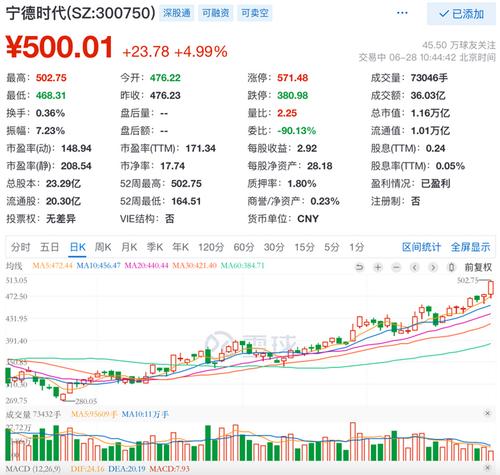Click the 总市值 value 1.16万亿
This screenshot has height=475, width=500.
pos(430,113)
